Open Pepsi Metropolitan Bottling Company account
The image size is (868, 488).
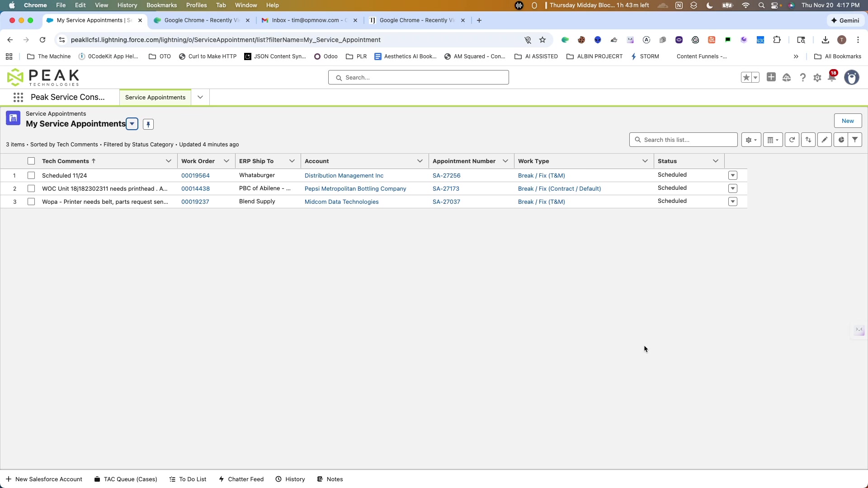point(355,189)
